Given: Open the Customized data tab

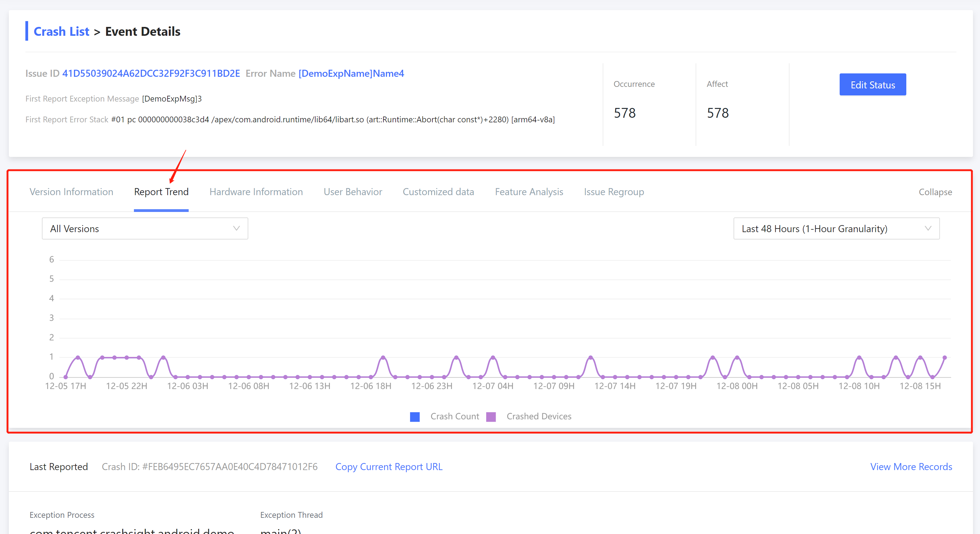Looking at the screenshot, I should pyautogui.click(x=438, y=192).
